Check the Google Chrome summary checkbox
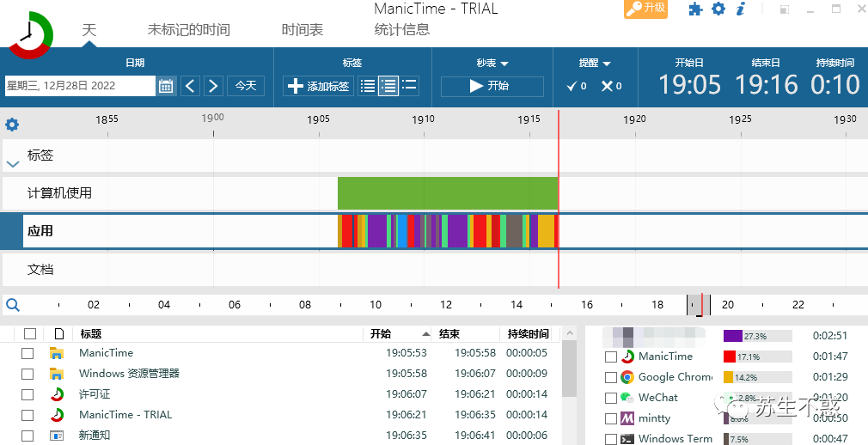 point(610,377)
